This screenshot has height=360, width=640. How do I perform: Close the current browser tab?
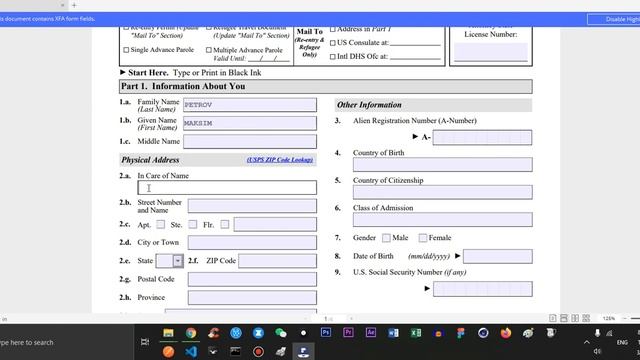(62, 5)
